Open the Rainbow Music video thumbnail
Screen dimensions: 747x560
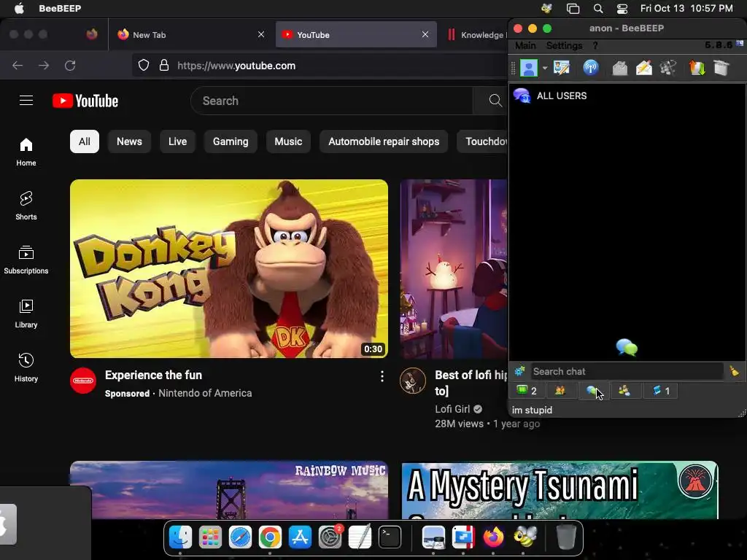click(229, 490)
